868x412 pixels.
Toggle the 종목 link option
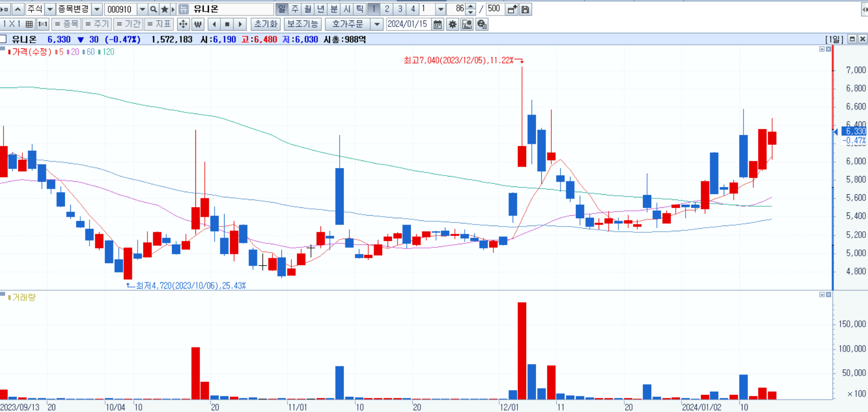pyautogui.click(x=66, y=24)
